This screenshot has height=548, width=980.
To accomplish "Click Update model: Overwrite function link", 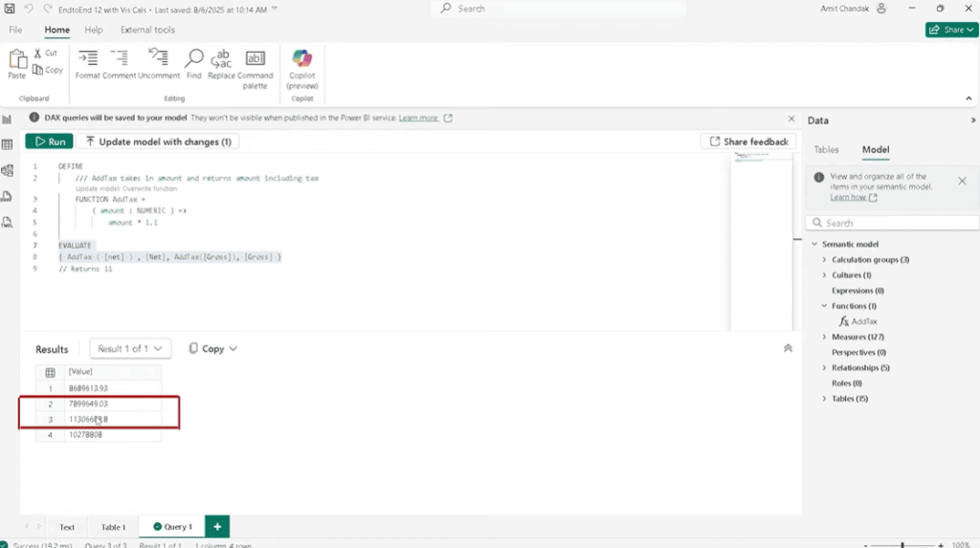I will [x=126, y=188].
